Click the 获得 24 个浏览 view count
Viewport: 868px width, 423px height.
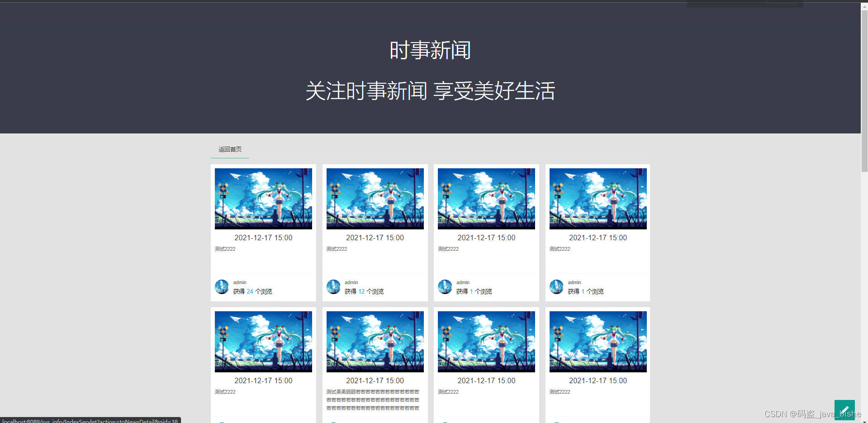(252, 291)
